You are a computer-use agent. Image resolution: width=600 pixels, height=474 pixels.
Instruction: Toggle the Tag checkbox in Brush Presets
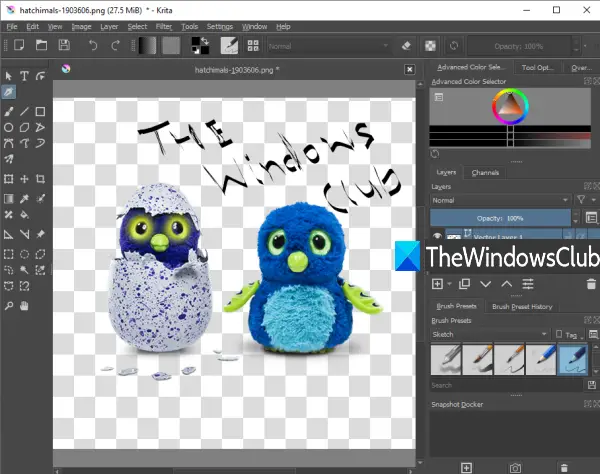(559, 334)
